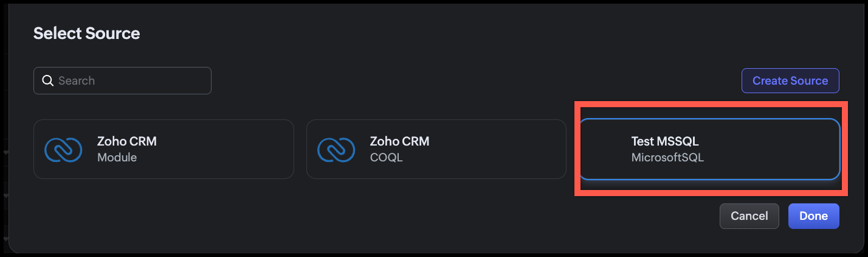Image resolution: width=868 pixels, height=257 pixels.
Task: Click the bottommost dimmed arrow behind the dialog
Action: click(5, 238)
